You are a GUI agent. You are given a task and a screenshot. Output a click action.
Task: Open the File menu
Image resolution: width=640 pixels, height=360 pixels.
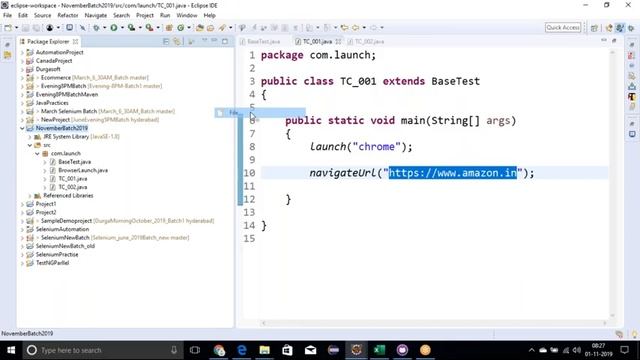(x=7, y=15)
